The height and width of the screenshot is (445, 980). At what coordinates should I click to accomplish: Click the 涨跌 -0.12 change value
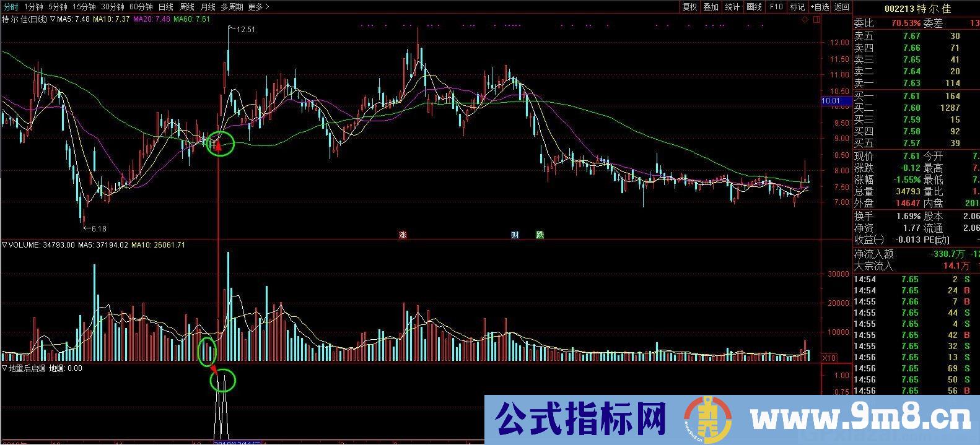pyautogui.click(x=909, y=168)
